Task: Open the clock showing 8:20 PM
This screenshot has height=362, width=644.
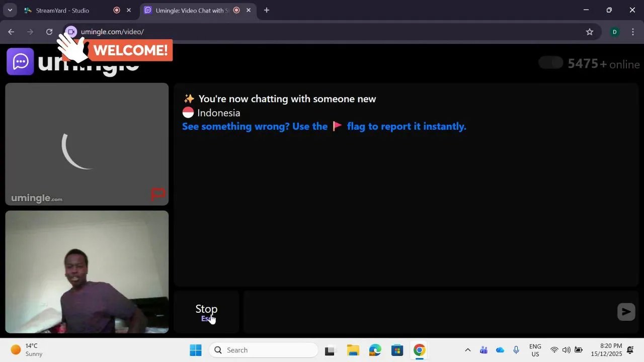Action: tap(606, 350)
